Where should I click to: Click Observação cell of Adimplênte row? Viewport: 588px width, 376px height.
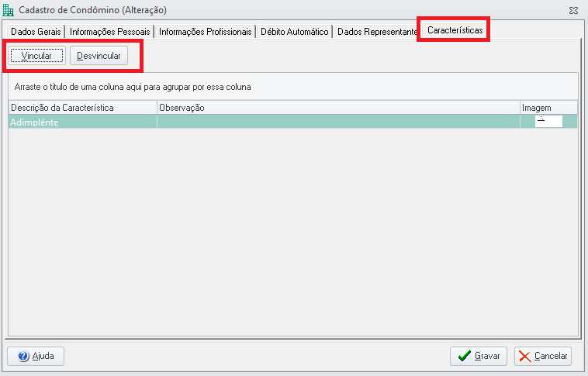[338, 122]
